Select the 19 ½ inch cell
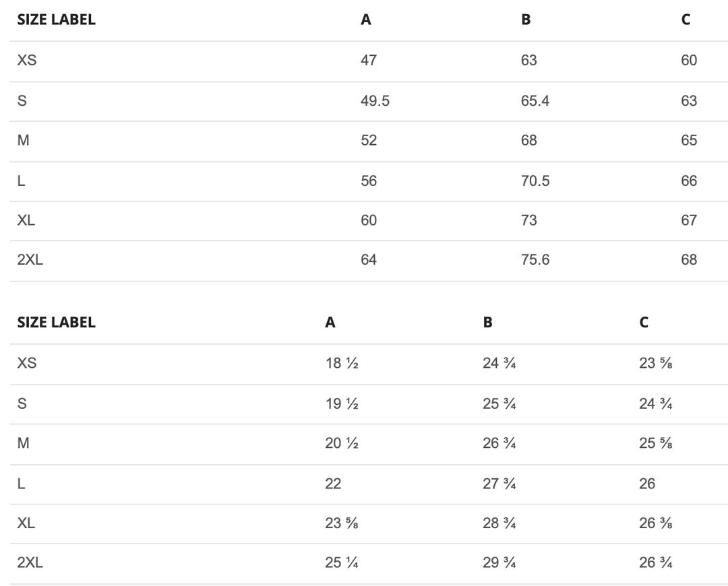The width and height of the screenshot is (728, 586). (341, 404)
